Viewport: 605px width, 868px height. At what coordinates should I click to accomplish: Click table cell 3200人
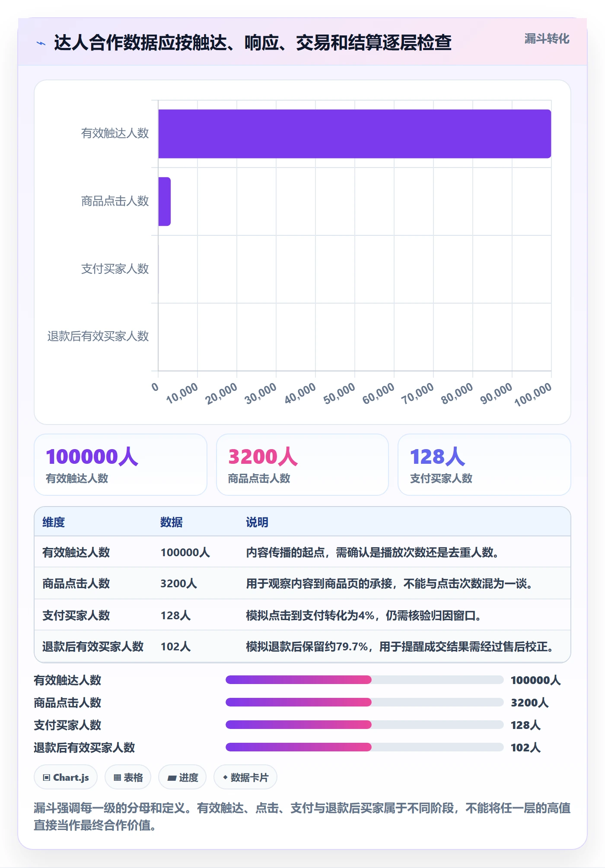pyautogui.click(x=178, y=583)
